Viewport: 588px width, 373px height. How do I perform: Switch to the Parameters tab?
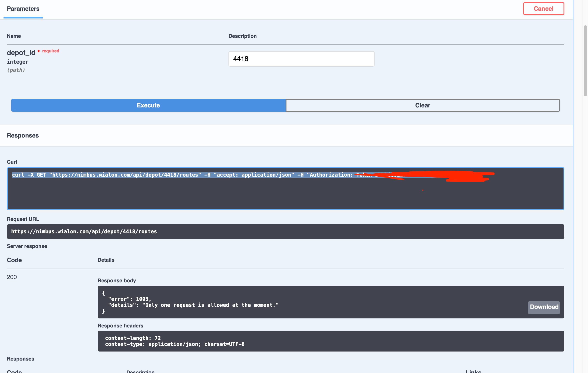23,9
